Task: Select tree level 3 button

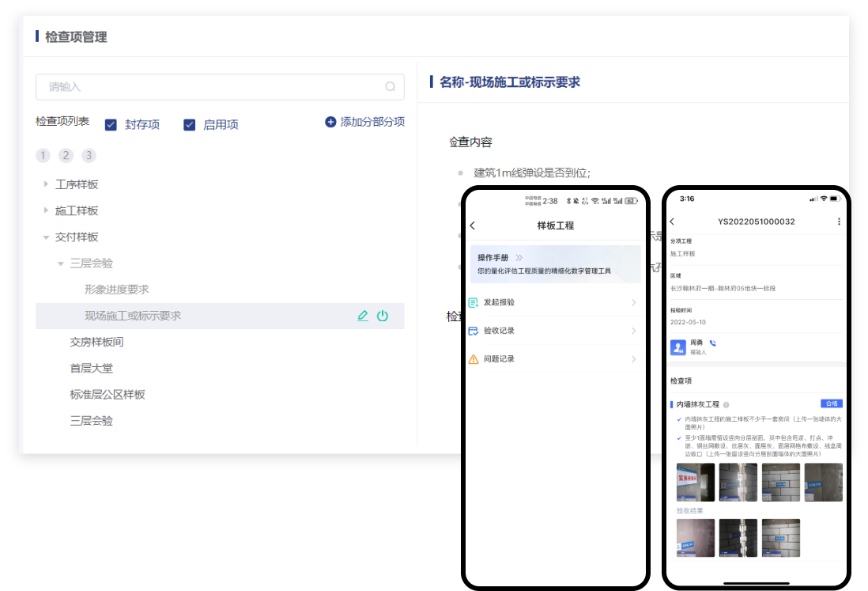Action: (x=89, y=156)
